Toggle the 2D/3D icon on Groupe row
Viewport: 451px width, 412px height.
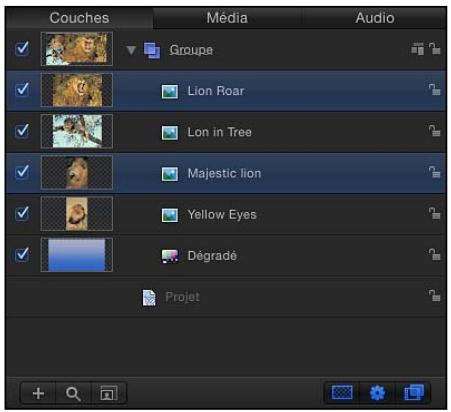(x=417, y=49)
